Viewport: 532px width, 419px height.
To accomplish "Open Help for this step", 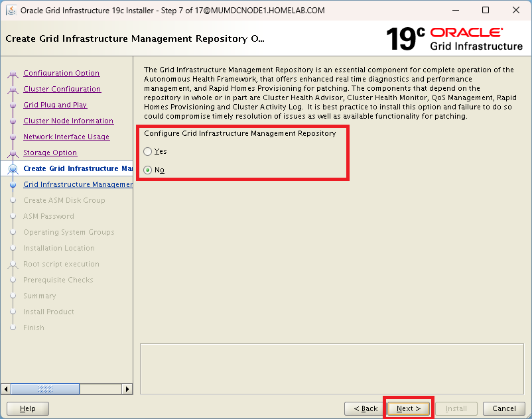I will tap(28, 408).
